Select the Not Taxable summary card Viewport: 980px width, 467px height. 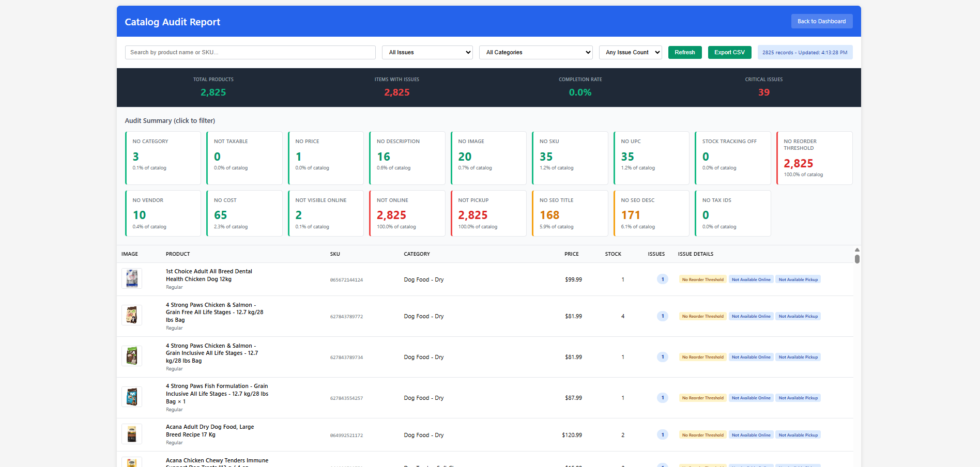coord(244,158)
